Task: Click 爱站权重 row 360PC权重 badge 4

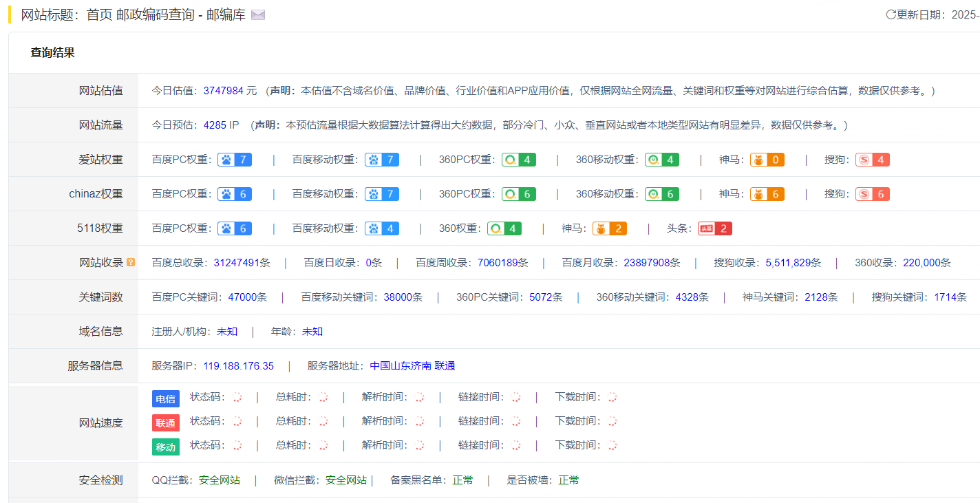Action: point(519,160)
